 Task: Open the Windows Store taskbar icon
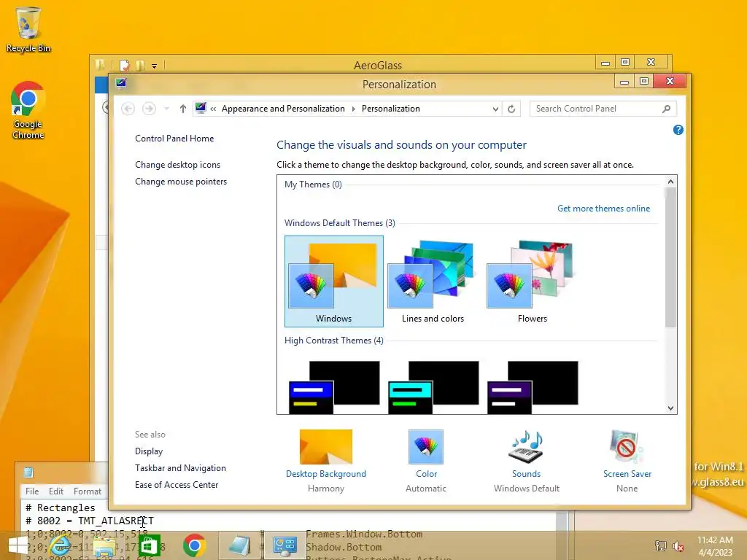(x=149, y=545)
